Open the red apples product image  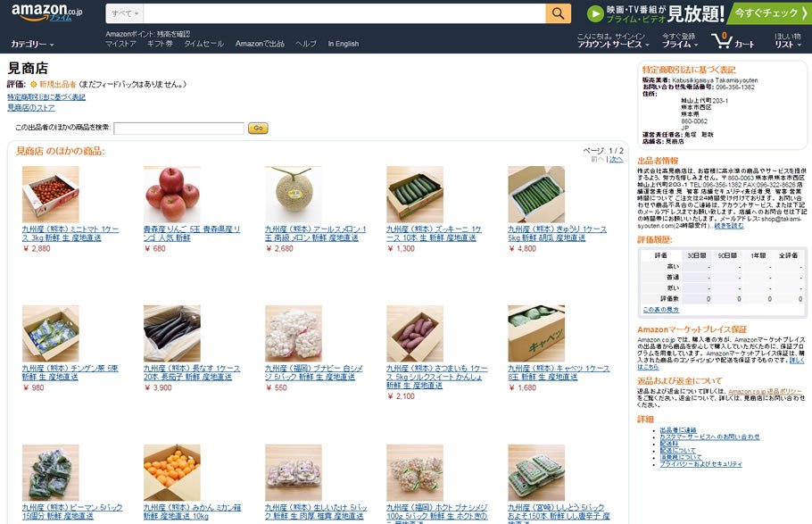click(x=171, y=194)
